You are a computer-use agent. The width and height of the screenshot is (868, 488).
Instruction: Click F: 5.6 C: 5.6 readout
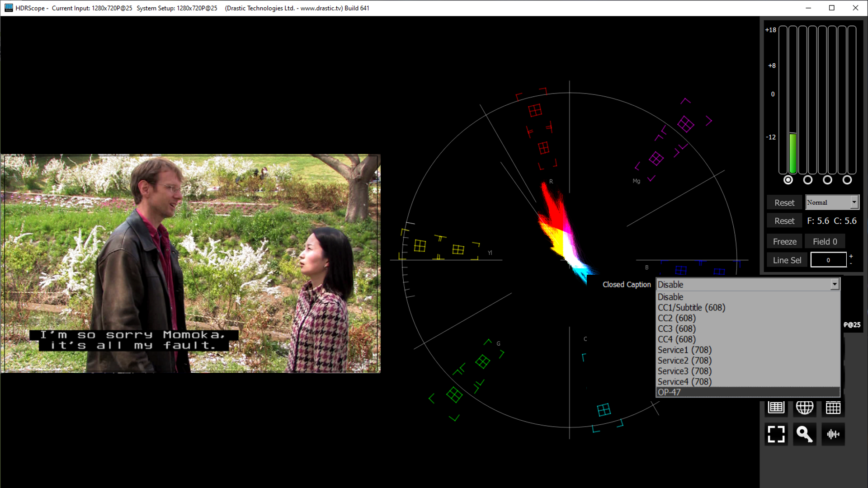[x=832, y=221]
